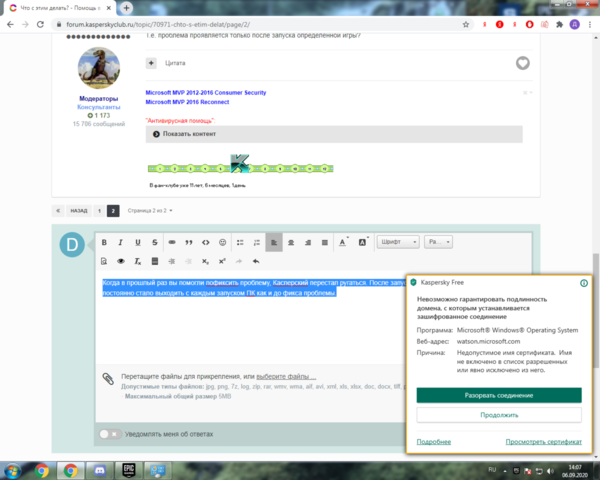Viewport: 600px width, 480px height.
Task: Open Discord from the taskbar
Action: (100, 470)
